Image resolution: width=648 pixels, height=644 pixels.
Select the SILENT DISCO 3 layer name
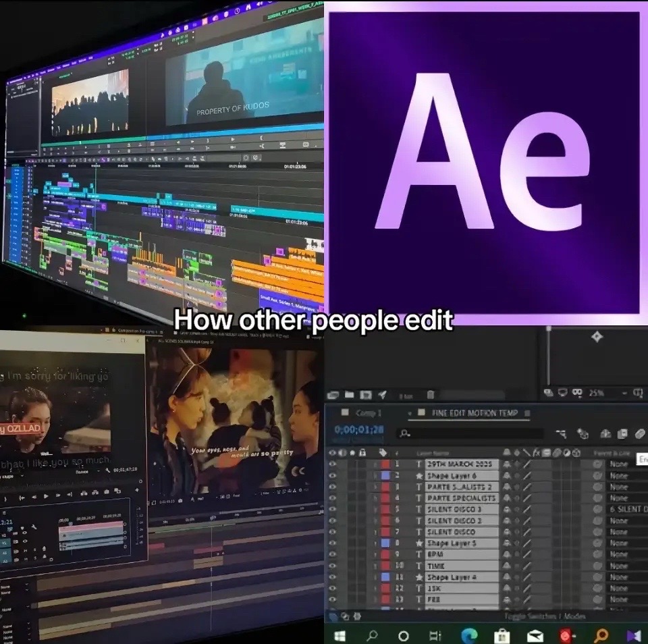462,509
